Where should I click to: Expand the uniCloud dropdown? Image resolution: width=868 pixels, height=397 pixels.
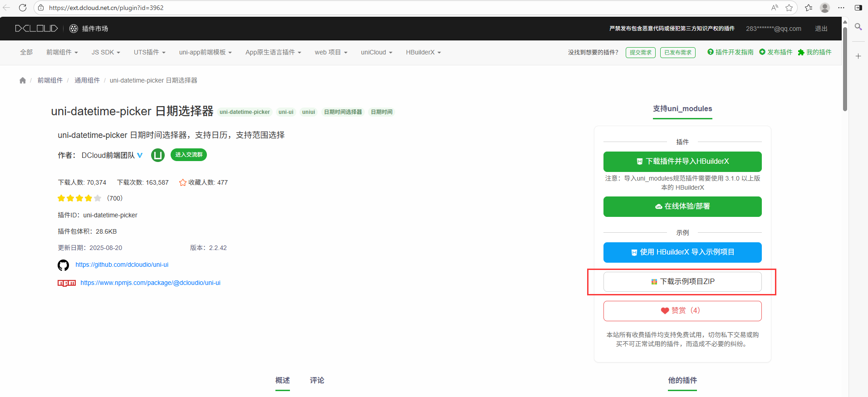[377, 52]
